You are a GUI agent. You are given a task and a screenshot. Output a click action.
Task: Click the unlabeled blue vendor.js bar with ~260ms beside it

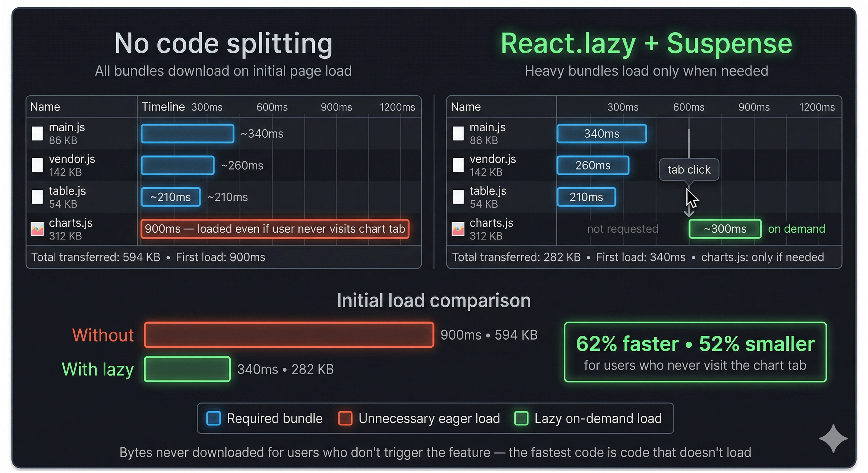[x=178, y=165]
